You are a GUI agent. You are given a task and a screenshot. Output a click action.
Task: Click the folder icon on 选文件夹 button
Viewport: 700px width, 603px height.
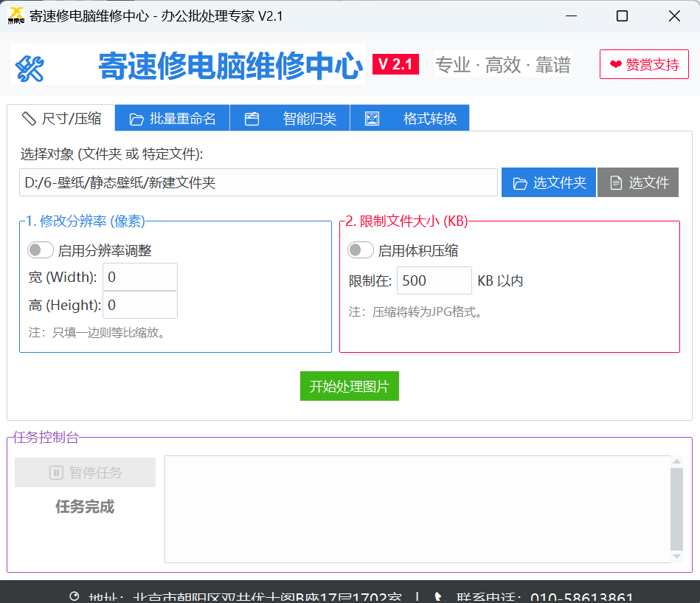(520, 182)
